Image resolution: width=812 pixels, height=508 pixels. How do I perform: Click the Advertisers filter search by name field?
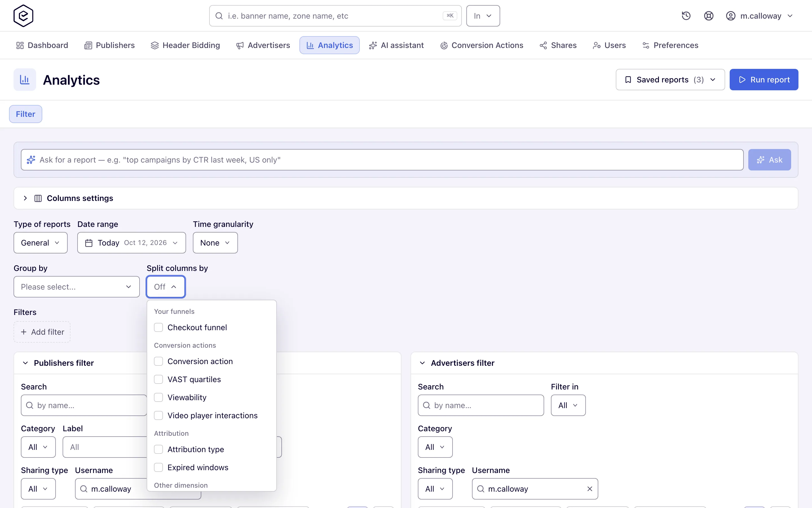(x=481, y=405)
